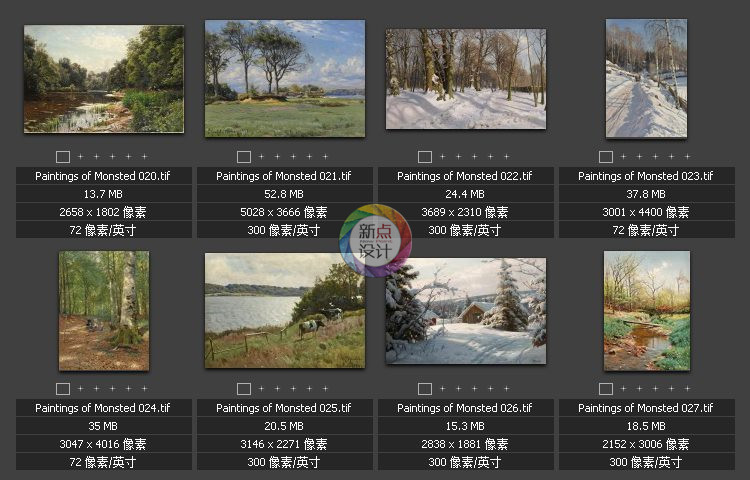This screenshot has width=750, height=480.
Task: Give Monsted 021 a two-star rating
Action: click(277, 156)
